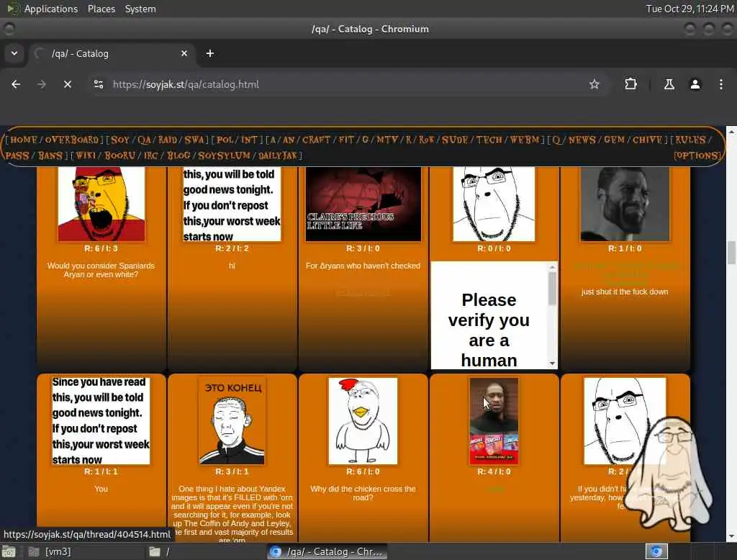Click 'Why did the chicken cross the road?' text
The height and width of the screenshot is (560, 737).
[x=363, y=493]
